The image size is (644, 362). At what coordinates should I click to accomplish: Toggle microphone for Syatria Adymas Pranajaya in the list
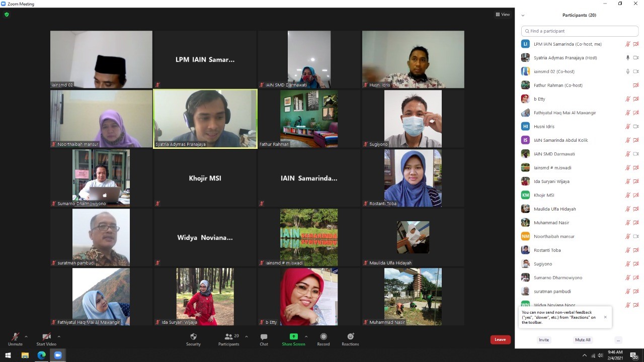tap(627, 58)
